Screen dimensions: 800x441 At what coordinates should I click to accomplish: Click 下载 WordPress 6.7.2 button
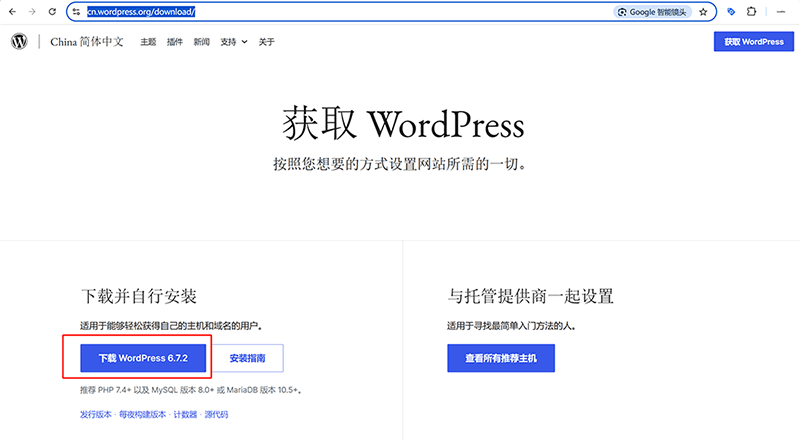143,358
